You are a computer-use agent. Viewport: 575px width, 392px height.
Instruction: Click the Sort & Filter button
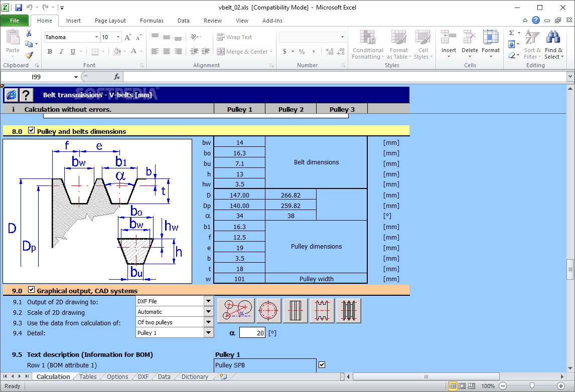[532, 45]
